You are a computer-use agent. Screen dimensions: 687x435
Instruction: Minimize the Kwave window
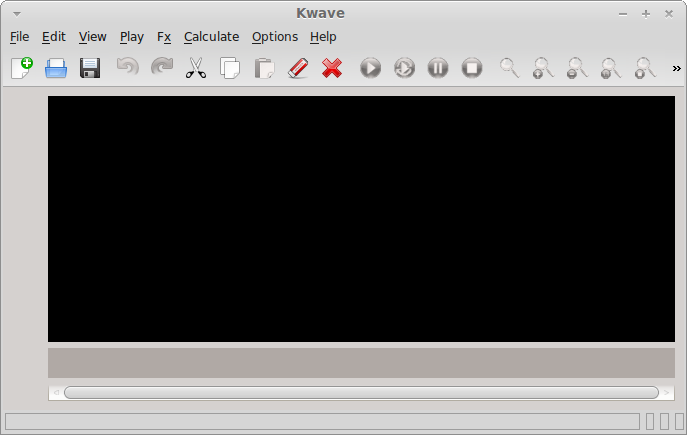click(x=623, y=14)
